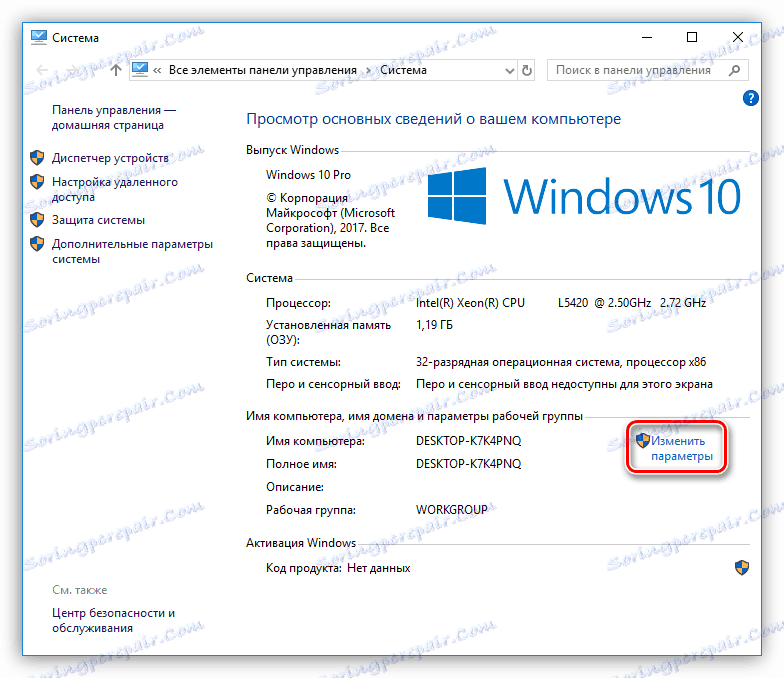
Task: Click Изменить параметры link
Action: pyautogui.click(x=682, y=448)
